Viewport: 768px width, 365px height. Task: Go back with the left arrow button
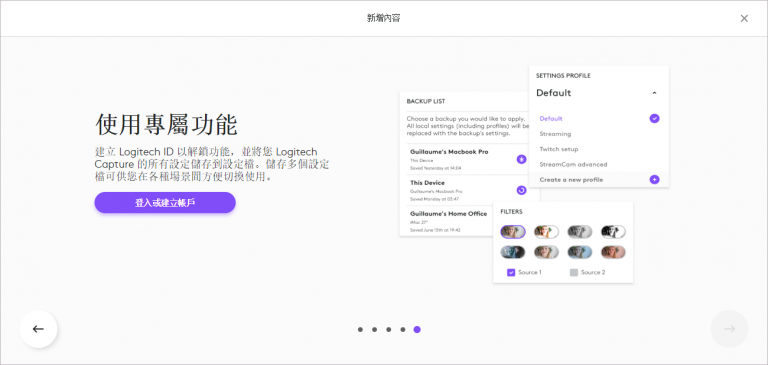point(38,329)
